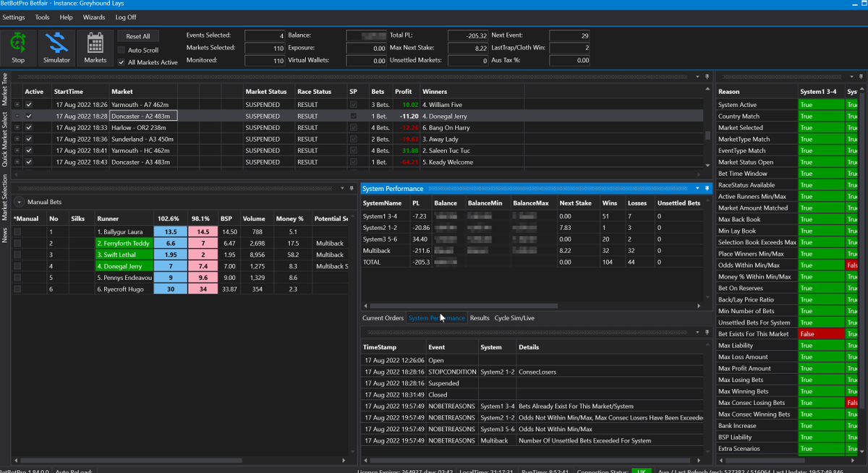Sort markets by StartTime column header

(x=80, y=92)
